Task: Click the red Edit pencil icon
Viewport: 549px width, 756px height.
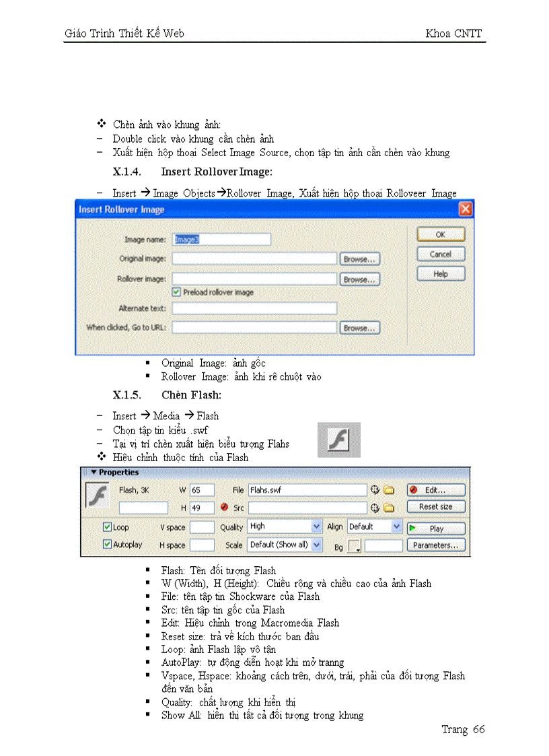Action: pyautogui.click(x=413, y=488)
